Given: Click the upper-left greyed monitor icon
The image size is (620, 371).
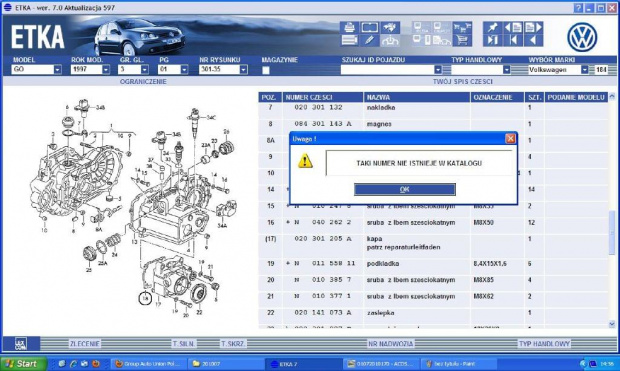Looking at the screenshot, I should (421, 28).
